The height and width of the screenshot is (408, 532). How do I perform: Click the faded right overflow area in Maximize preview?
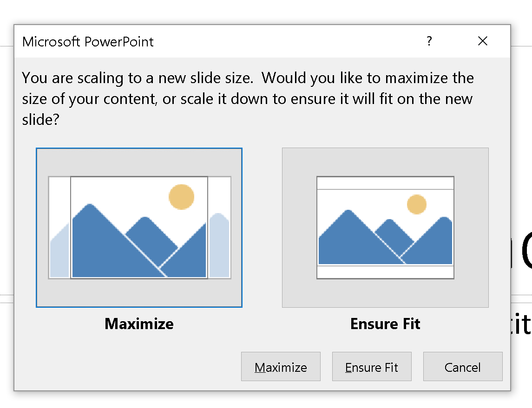[x=219, y=246]
